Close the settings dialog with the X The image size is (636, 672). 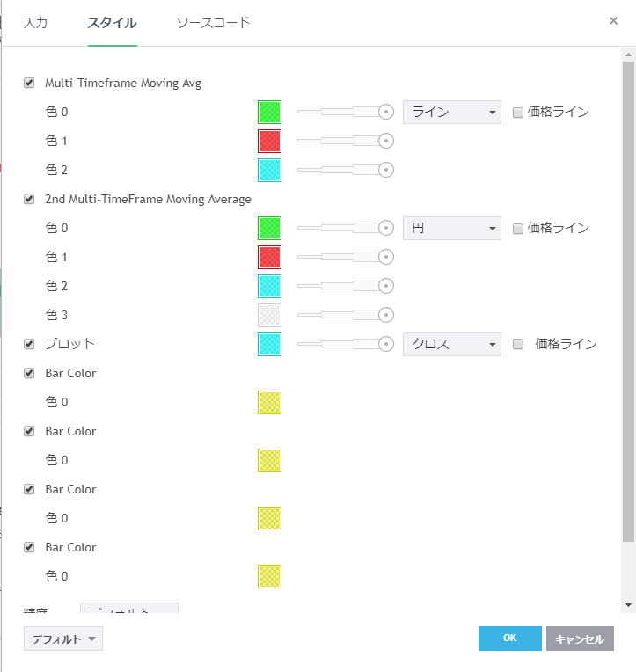coord(613,21)
